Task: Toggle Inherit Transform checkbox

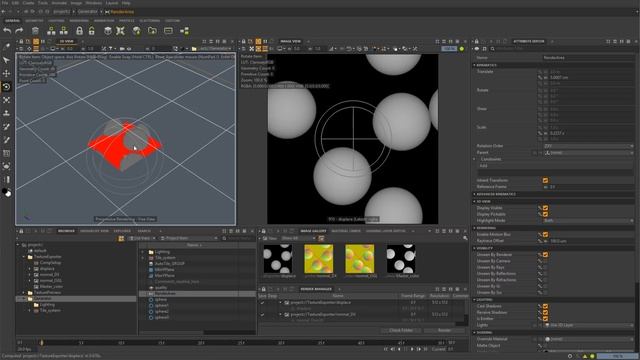Action: point(545,180)
